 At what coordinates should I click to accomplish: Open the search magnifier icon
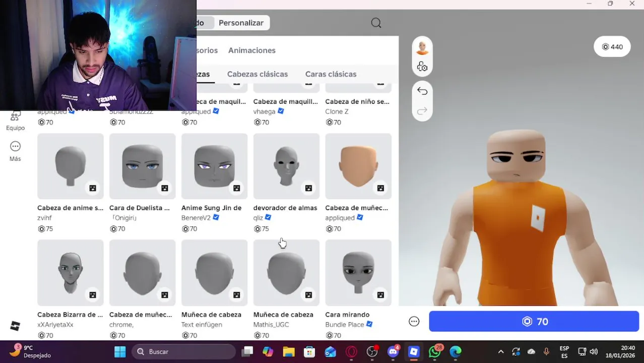376,23
